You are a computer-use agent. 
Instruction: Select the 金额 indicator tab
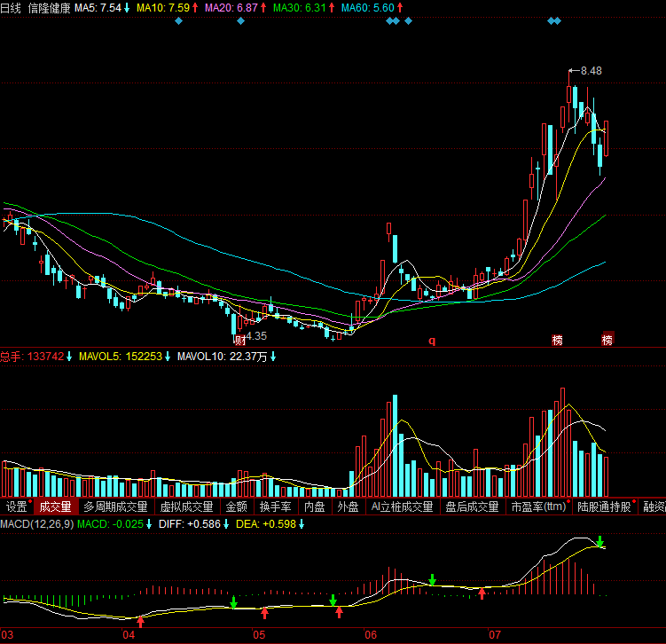(236, 507)
